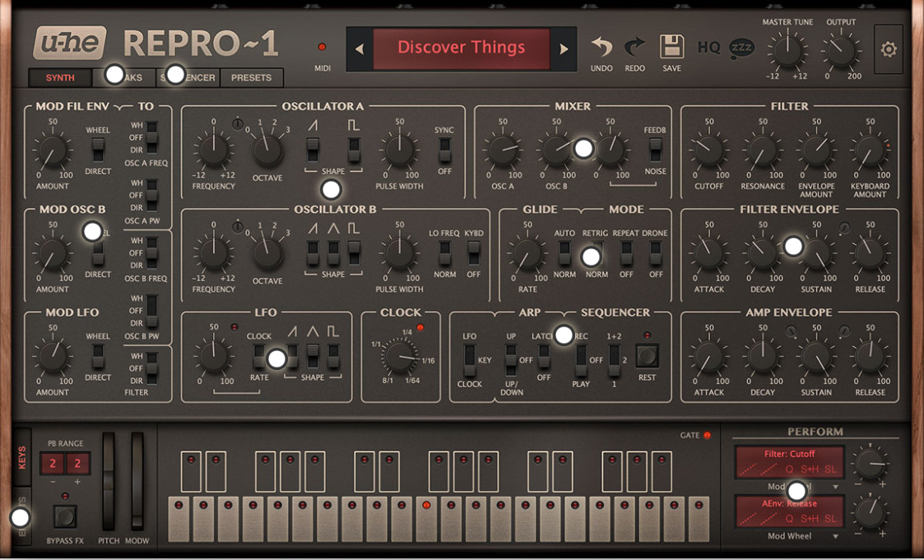Go to the next preset with right arrow
924x560 pixels.
(564, 49)
